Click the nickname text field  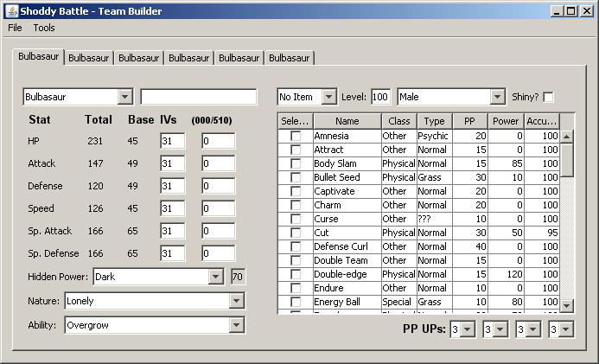point(199,97)
